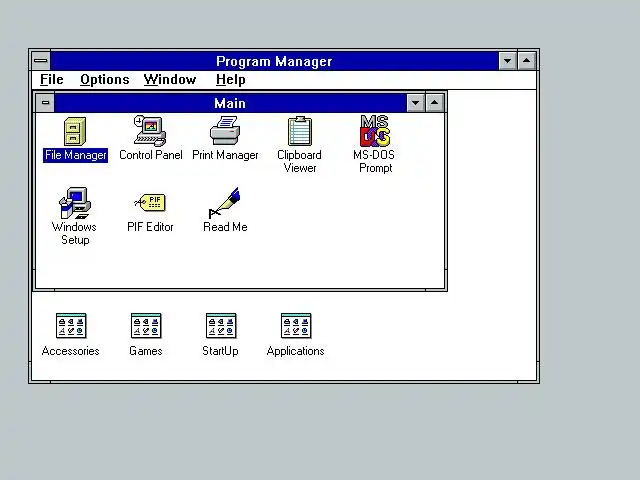Open the File menu
Viewport: 640px width, 480px height.
[x=52, y=80]
